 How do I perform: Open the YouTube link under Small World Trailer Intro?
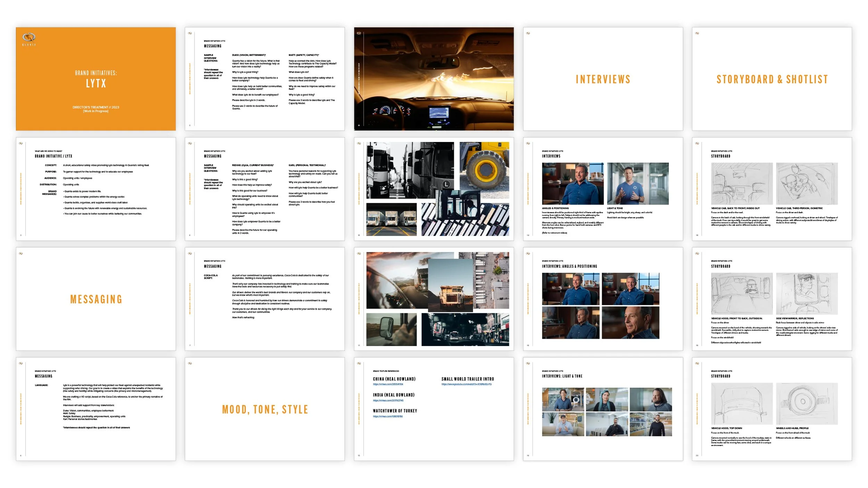click(x=466, y=385)
